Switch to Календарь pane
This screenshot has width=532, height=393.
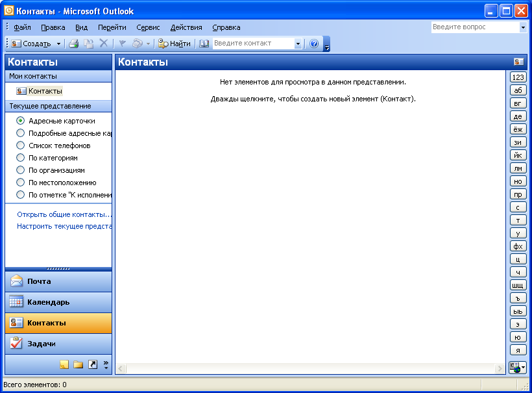click(58, 302)
